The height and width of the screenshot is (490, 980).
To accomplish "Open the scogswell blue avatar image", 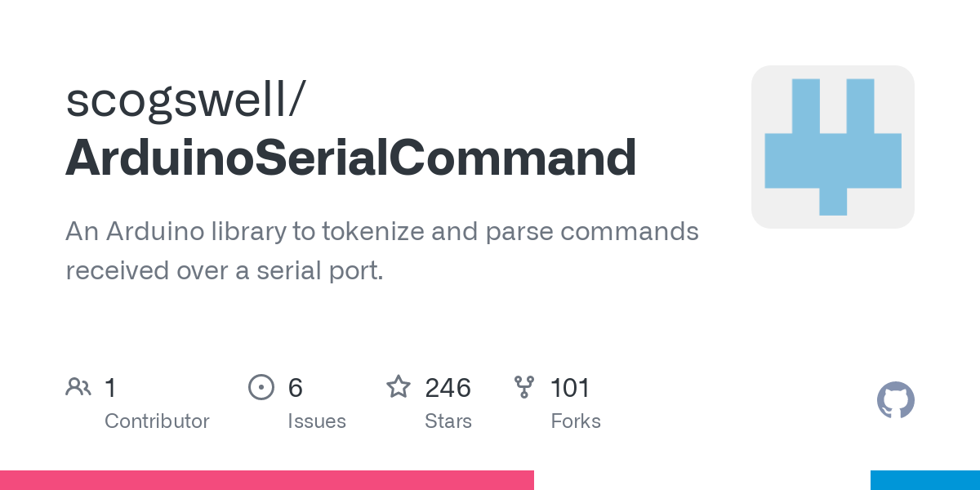I will (x=832, y=147).
